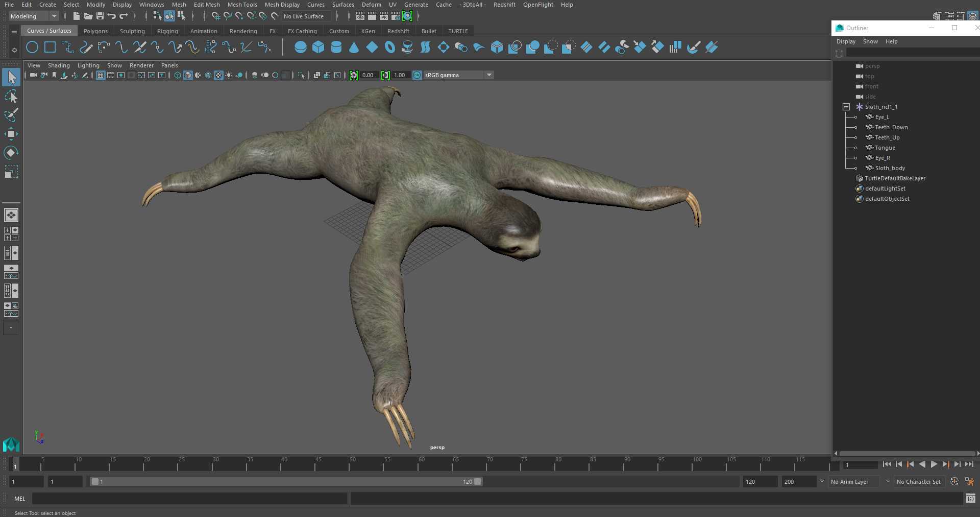
Task: Toggle use all lights in viewport toolbar
Action: (229, 75)
